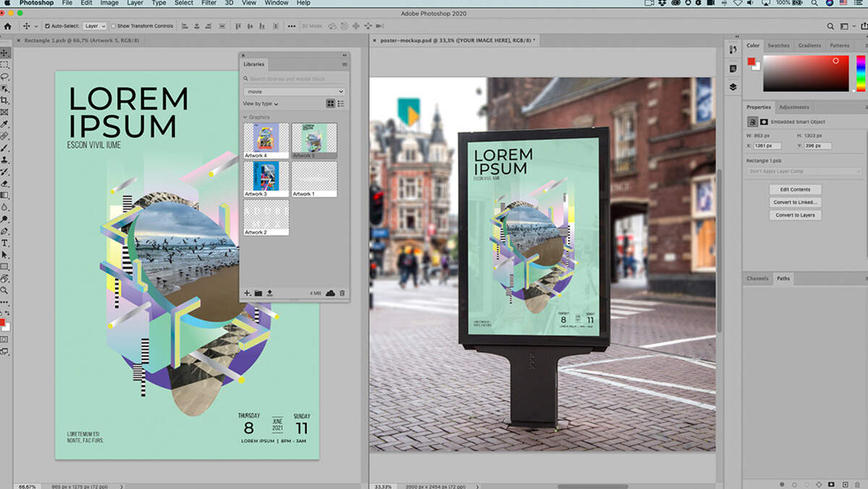Switch Libraries to list view
Image resolution: width=868 pixels, height=489 pixels.
pos(341,103)
